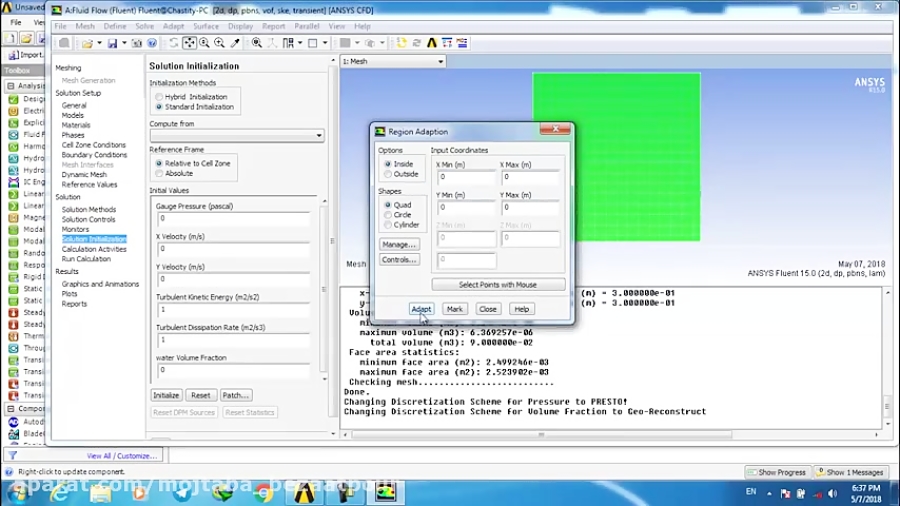900x506 pixels.
Task: Select the rotate view tool
Action: click(173, 43)
